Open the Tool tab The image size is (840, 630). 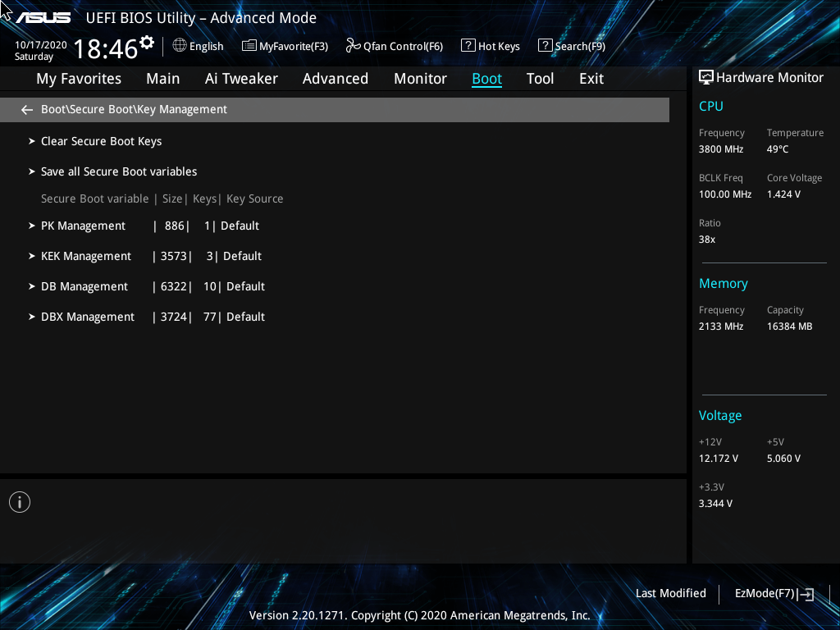[x=540, y=79]
